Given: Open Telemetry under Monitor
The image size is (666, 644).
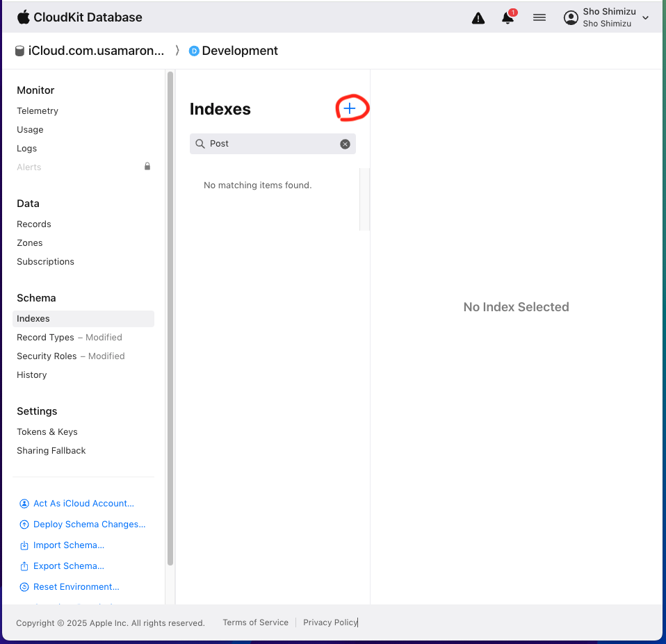Looking at the screenshot, I should click(38, 111).
